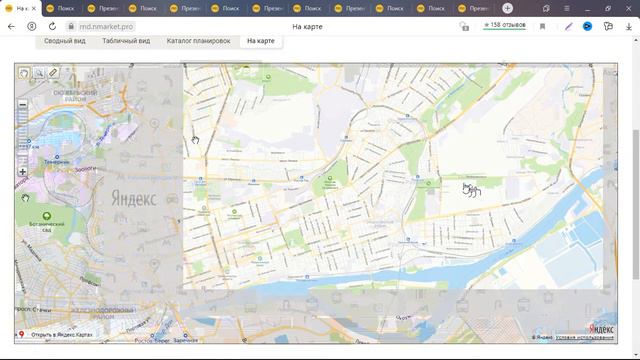This screenshot has height=360, width=640.
Task: Click the lock icon in address bar
Action: pyautogui.click(x=71, y=27)
